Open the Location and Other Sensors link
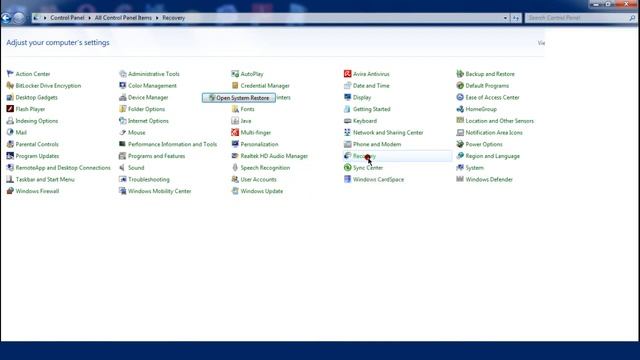 point(500,121)
